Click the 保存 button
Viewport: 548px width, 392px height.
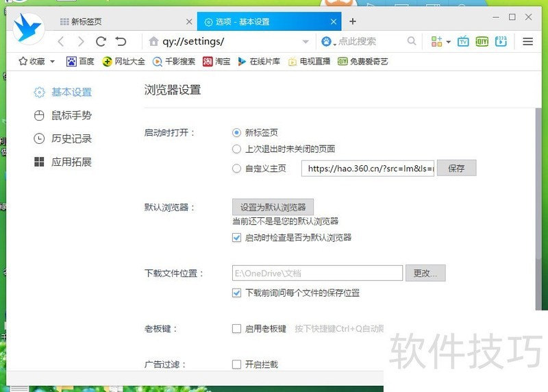point(456,168)
